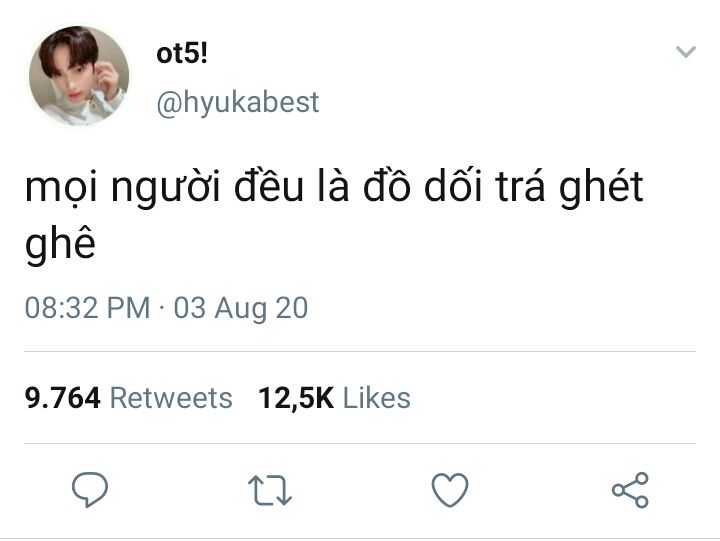
Task: Reply to the tweet via speech bubble icon
Action: (91, 490)
